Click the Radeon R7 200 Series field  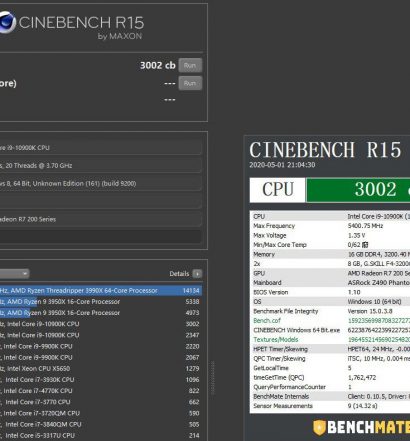pyautogui.click(x=101, y=219)
